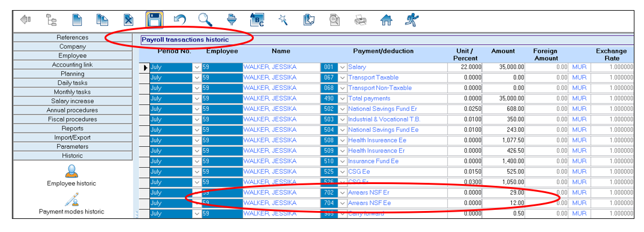Click the Insurance Fund Ee cell

(397, 161)
